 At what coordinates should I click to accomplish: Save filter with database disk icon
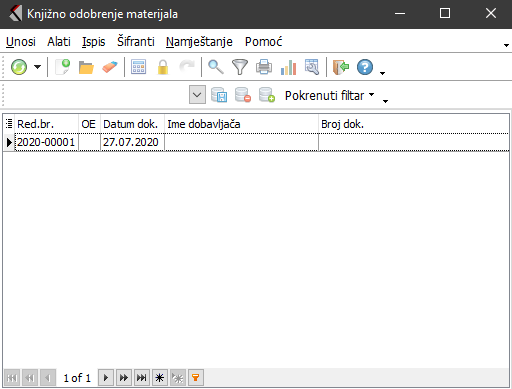pos(219,95)
